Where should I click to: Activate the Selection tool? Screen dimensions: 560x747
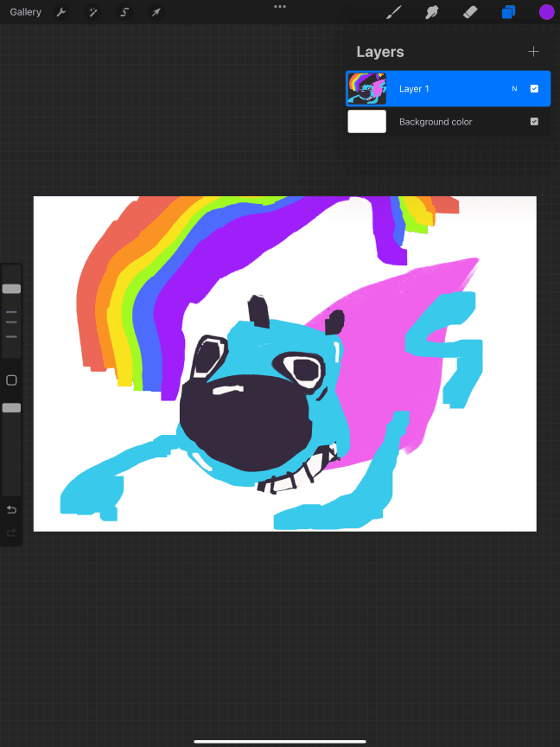coord(124,12)
